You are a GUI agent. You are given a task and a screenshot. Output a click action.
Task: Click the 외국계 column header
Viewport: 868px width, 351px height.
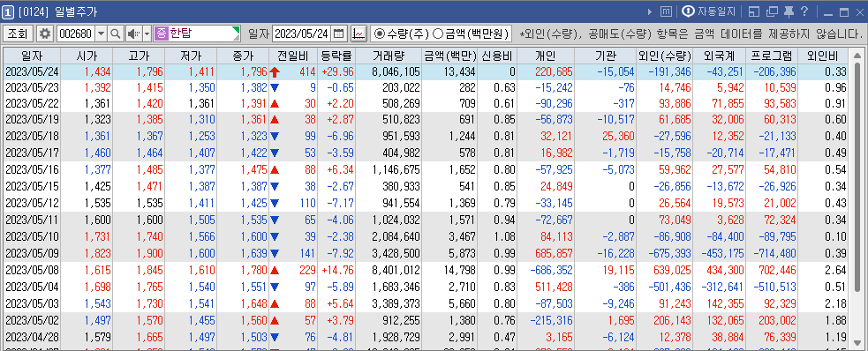point(720,56)
